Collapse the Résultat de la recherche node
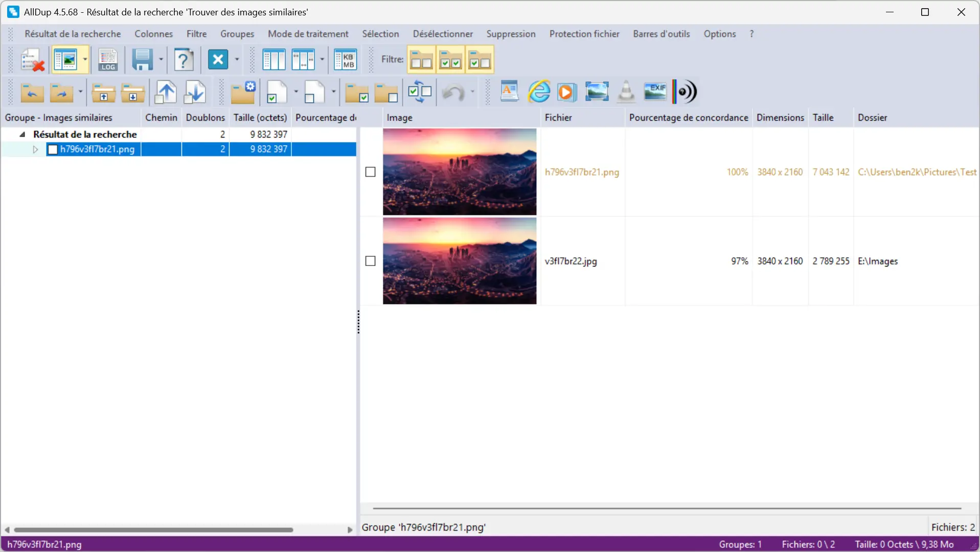980x552 pixels. pos(22,135)
